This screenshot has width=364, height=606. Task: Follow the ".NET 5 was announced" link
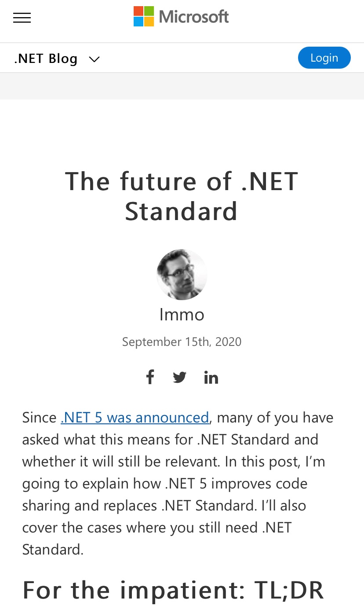tap(135, 417)
